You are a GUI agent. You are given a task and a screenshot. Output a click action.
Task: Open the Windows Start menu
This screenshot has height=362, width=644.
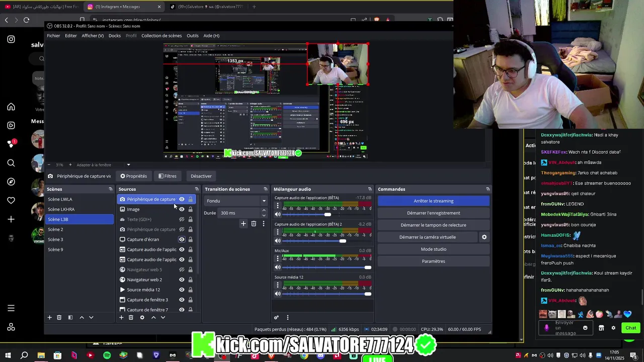click(8, 355)
